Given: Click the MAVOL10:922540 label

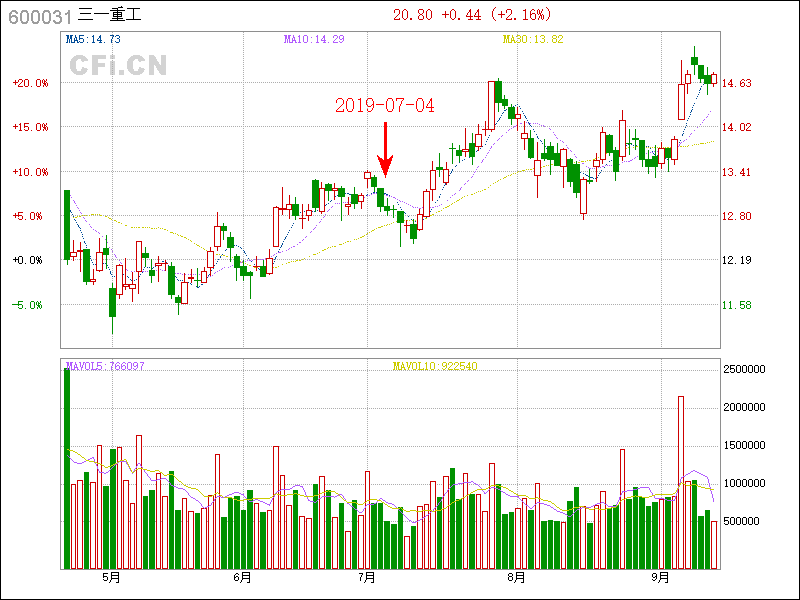Looking at the screenshot, I should [435, 366].
